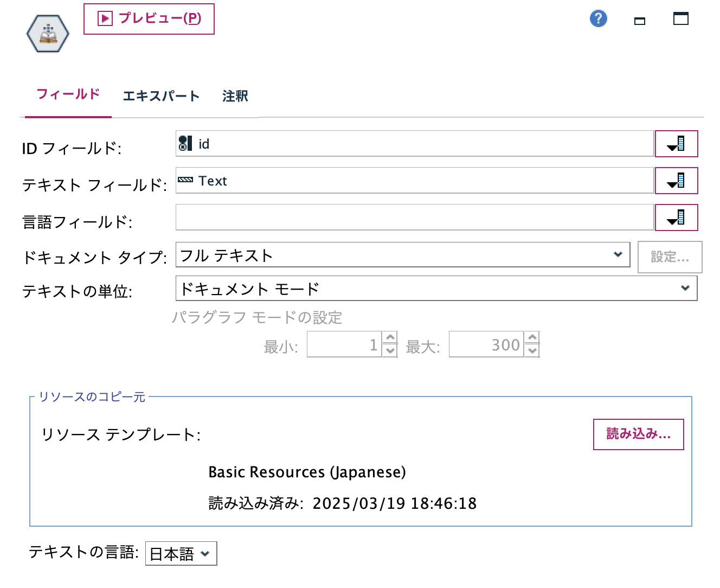Decrement the 最大 value with down arrow
Viewport: 720px width, 588px height.
pos(532,350)
